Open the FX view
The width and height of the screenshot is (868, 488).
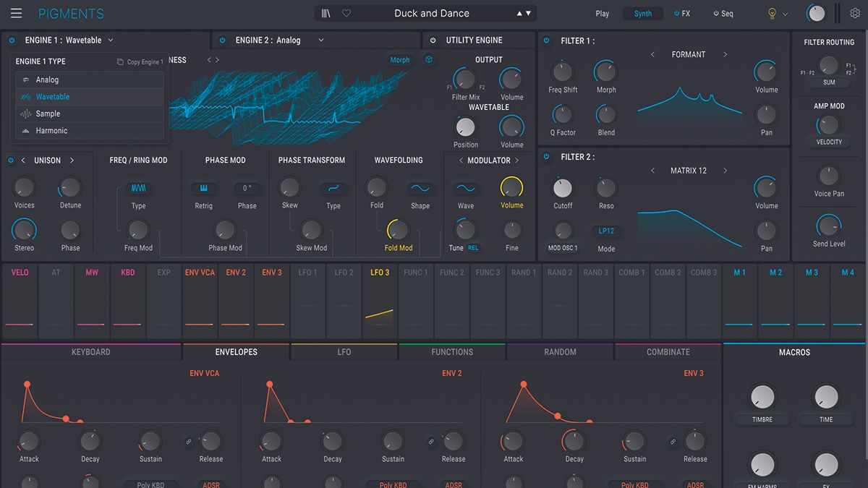pyautogui.click(x=681, y=14)
